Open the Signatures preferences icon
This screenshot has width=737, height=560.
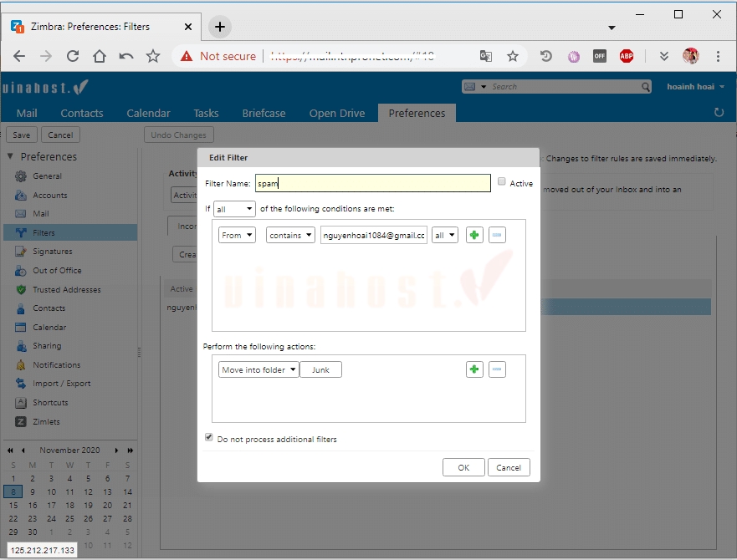pyautogui.click(x=21, y=252)
